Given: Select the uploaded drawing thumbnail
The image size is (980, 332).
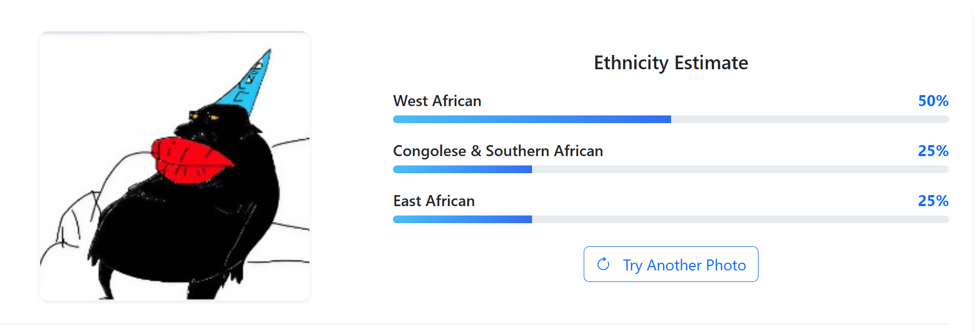Looking at the screenshot, I should click(175, 166).
